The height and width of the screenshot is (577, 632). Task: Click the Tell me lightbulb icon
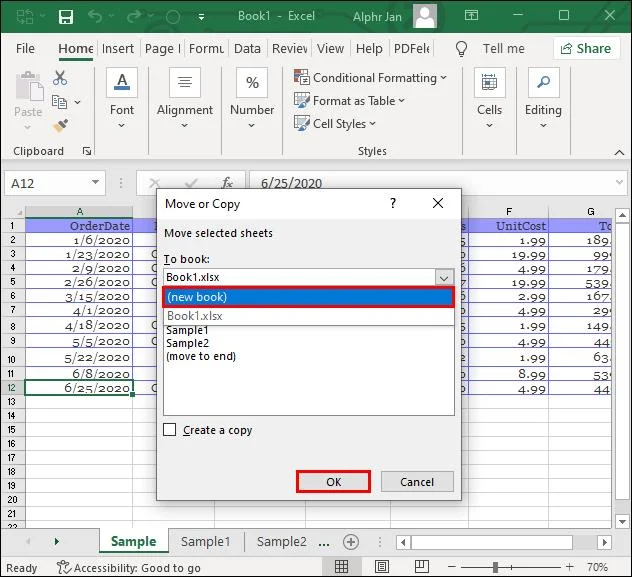tap(461, 49)
